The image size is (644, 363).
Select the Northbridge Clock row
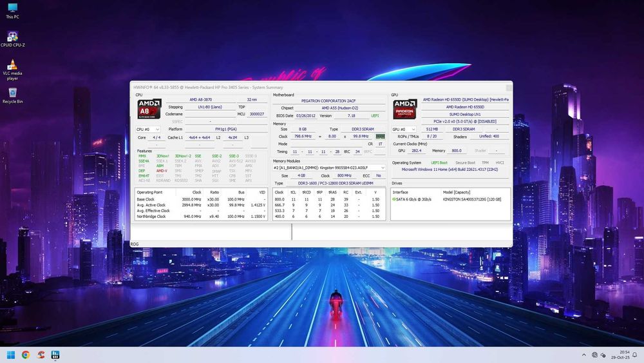click(201, 217)
